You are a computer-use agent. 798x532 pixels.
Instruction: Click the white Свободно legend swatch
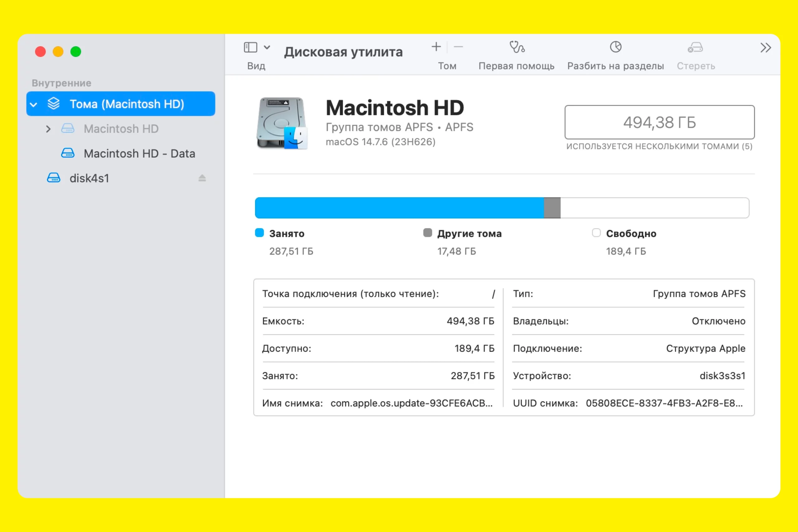point(596,233)
